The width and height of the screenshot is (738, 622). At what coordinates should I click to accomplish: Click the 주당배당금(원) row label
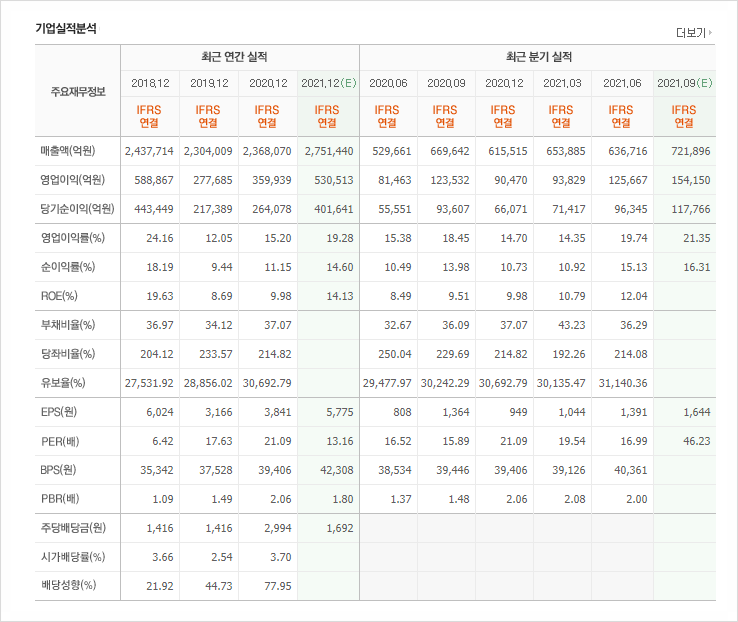tap(73, 528)
